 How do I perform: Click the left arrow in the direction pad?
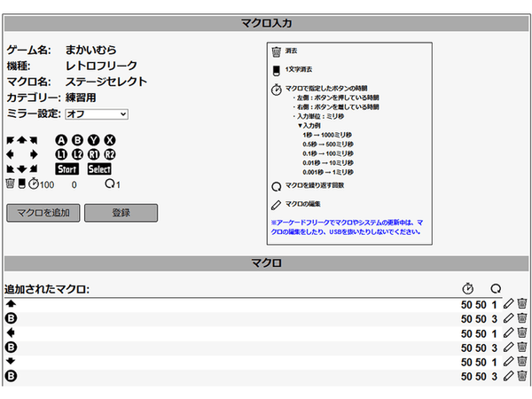10,154
